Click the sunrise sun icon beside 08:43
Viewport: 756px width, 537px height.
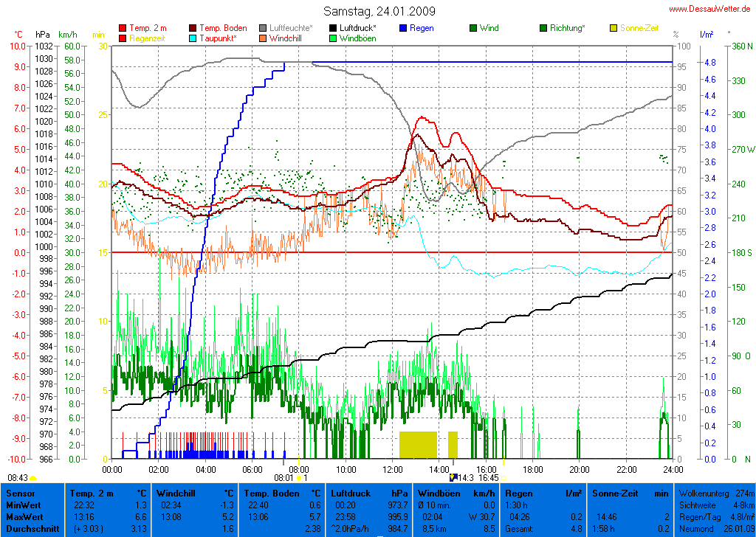click(34, 478)
